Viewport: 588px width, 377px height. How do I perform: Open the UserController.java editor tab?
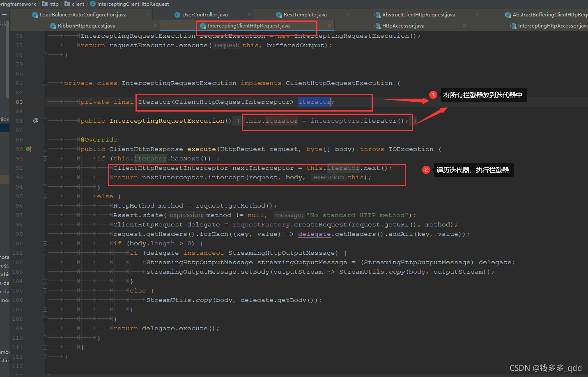[x=205, y=15]
